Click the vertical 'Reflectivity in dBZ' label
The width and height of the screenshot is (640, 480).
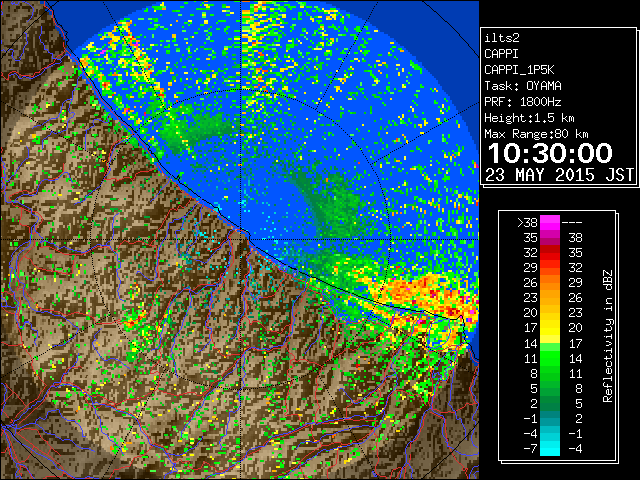607,336
